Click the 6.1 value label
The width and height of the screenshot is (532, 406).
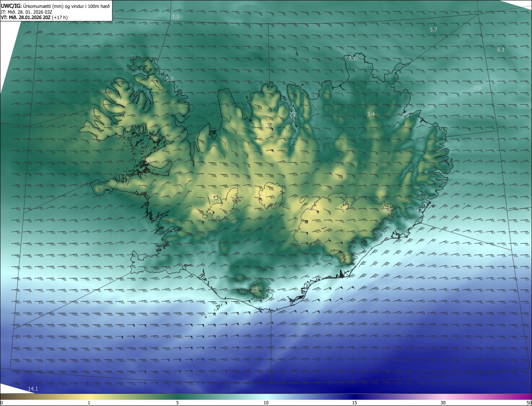pyautogui.click(x=501, y=49)
